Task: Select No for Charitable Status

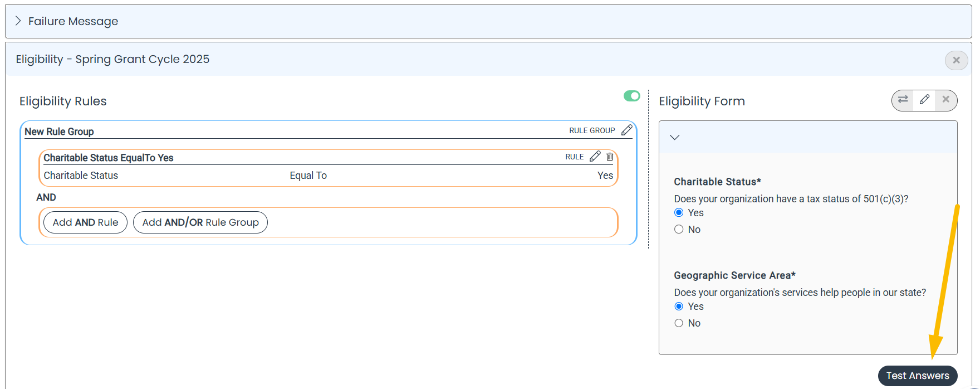Action: 679,229
